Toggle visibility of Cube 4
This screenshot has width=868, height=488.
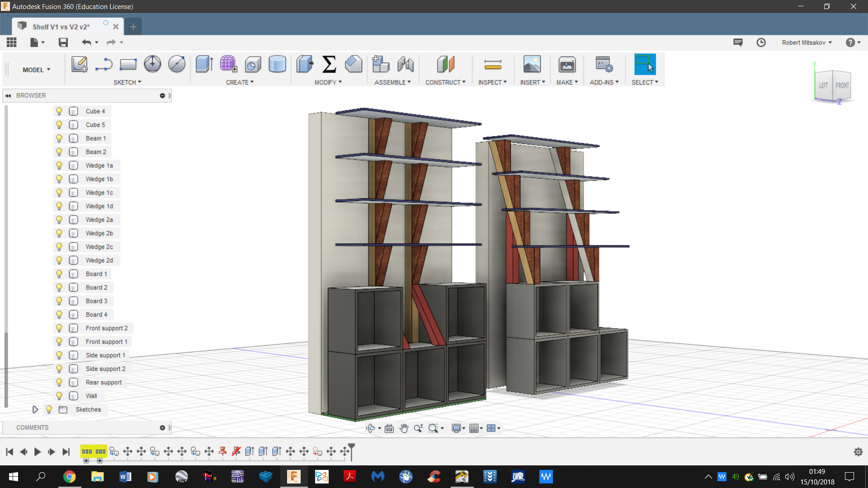[59, 111]
